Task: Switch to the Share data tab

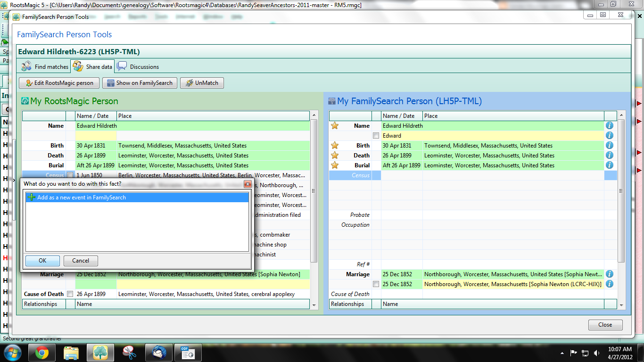Action: [93, 66]
